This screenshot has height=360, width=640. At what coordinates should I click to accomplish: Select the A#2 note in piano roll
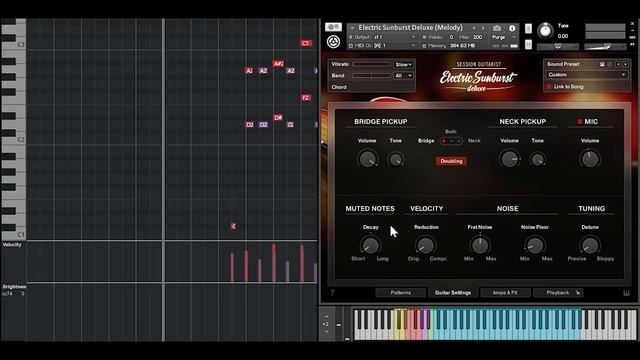(278, 64)
